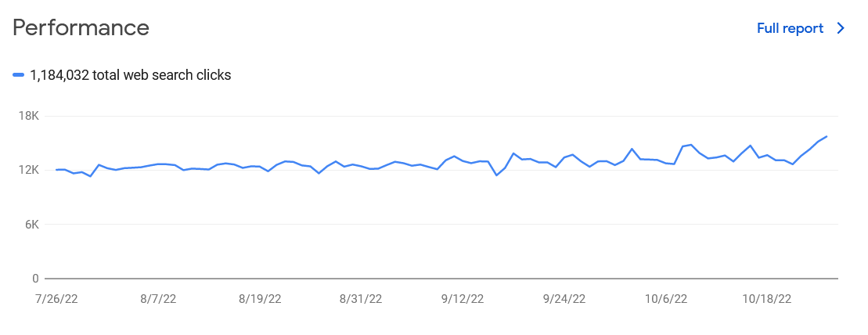Click the 8/7/22 date on the x-axis
The image size is (868, 335).
158,299
